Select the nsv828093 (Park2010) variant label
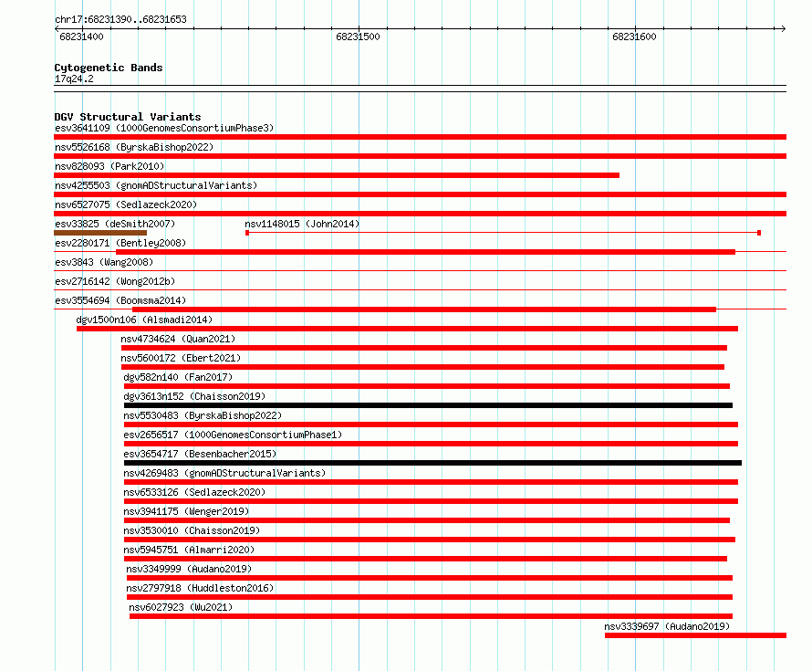The image size is (812, 671). (x=109, y=166)
